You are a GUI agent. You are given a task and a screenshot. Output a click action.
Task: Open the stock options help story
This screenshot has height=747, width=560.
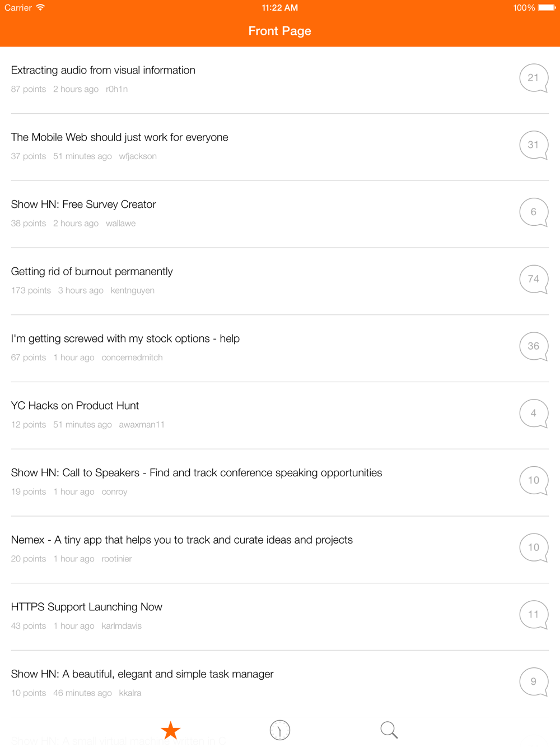tap(125, 338)
